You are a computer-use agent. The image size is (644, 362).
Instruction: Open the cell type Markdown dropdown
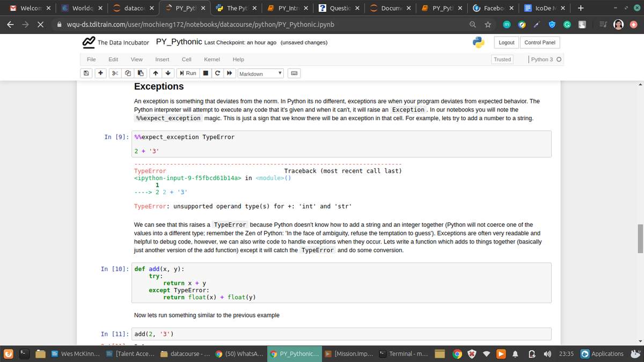click(x=260, y=73)
